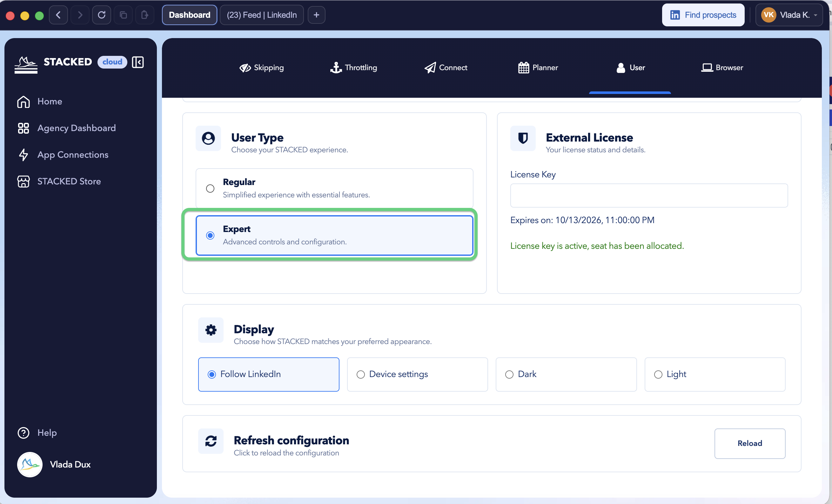832x504 pixels.
Task: Switch to the Dashboard browser tab
Action: (x=190, y=15)
